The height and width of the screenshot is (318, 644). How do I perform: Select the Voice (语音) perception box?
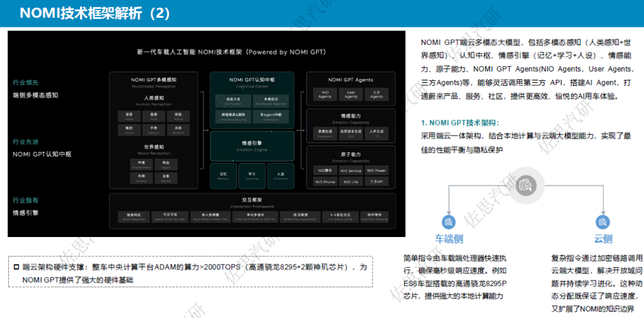[129, 116]
